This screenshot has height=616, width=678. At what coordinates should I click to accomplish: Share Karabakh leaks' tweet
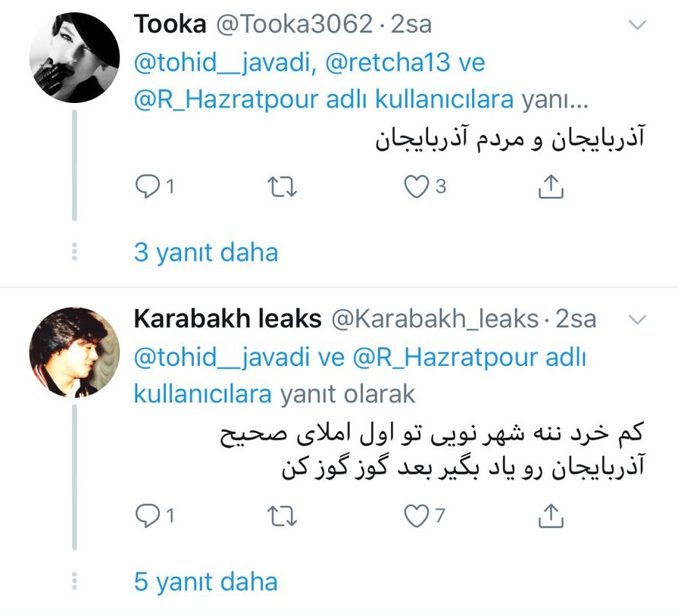click(551, 516)
